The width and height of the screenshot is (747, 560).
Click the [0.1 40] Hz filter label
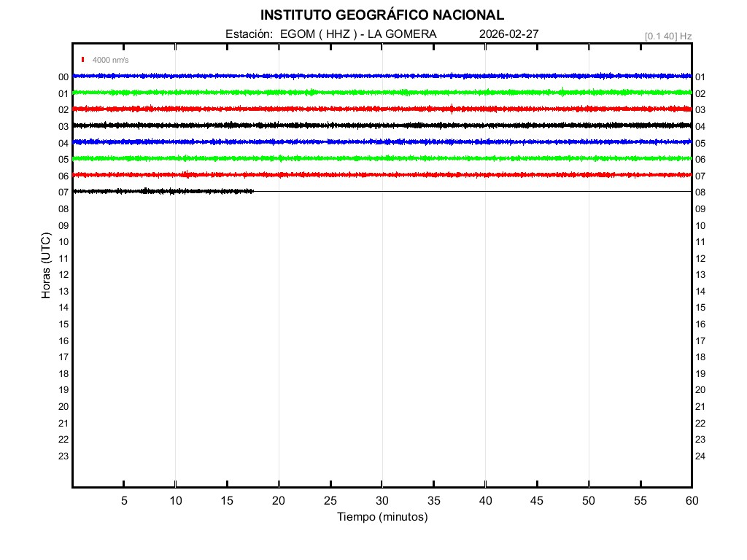click(667, 36)
